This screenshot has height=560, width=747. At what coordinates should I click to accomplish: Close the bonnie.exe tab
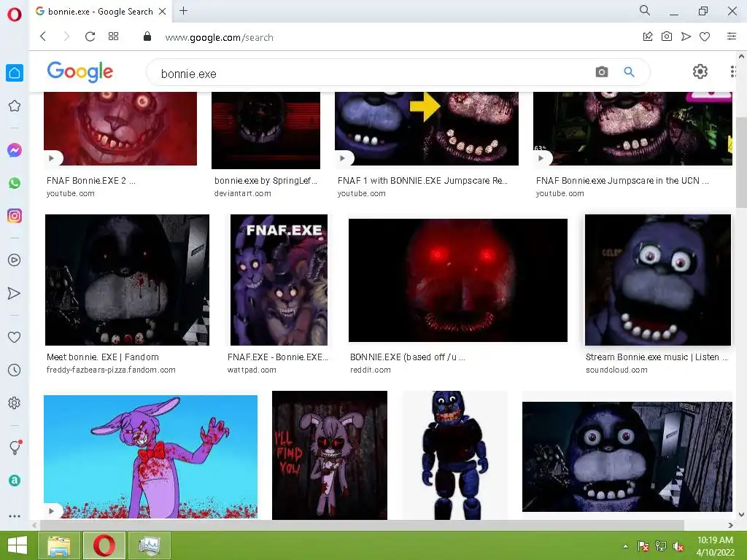tap(163, 12)
